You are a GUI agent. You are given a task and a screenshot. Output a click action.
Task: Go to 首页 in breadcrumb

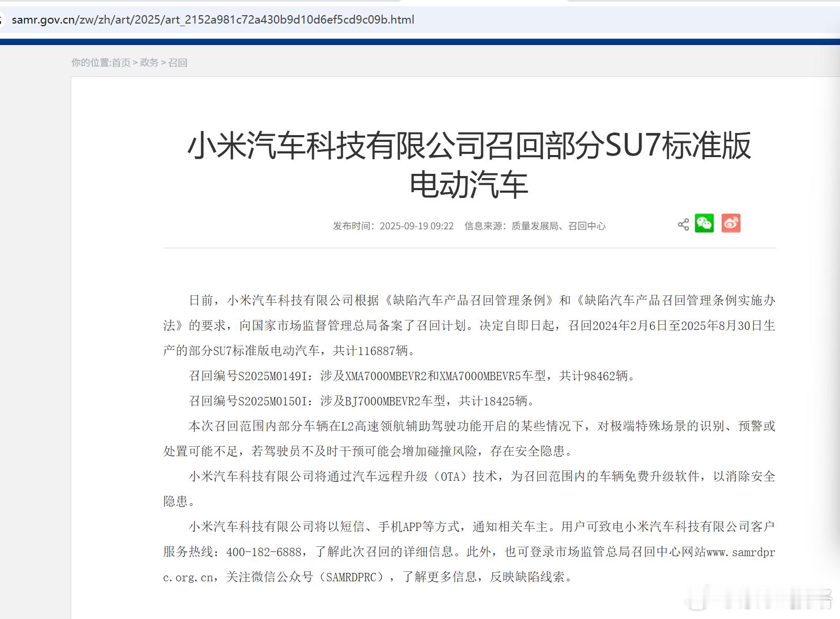(121, 62)
